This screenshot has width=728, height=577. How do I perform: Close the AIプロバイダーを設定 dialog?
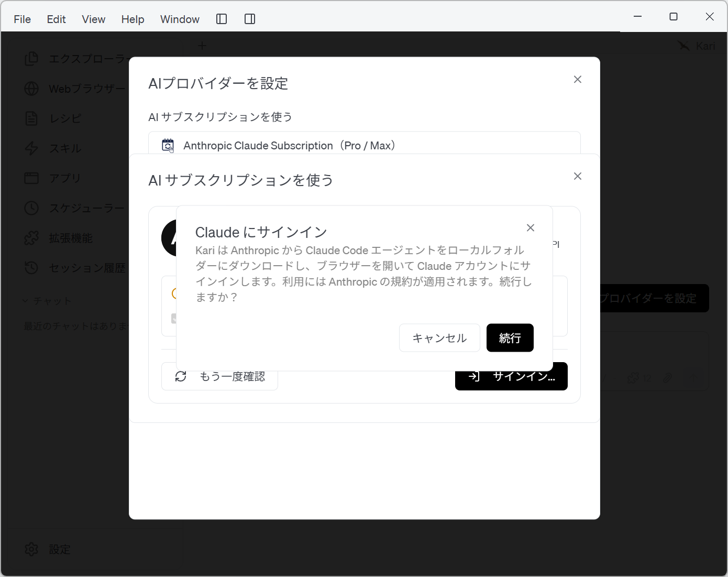coord(578,79)
